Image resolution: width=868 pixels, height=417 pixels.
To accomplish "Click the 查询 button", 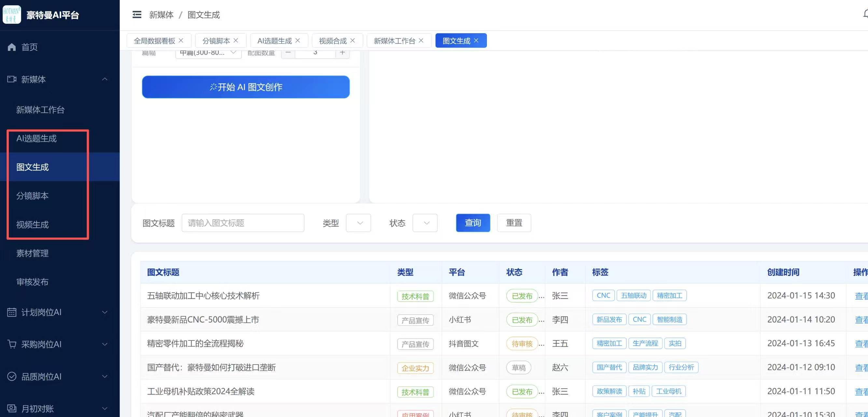I will coord(473,223).
